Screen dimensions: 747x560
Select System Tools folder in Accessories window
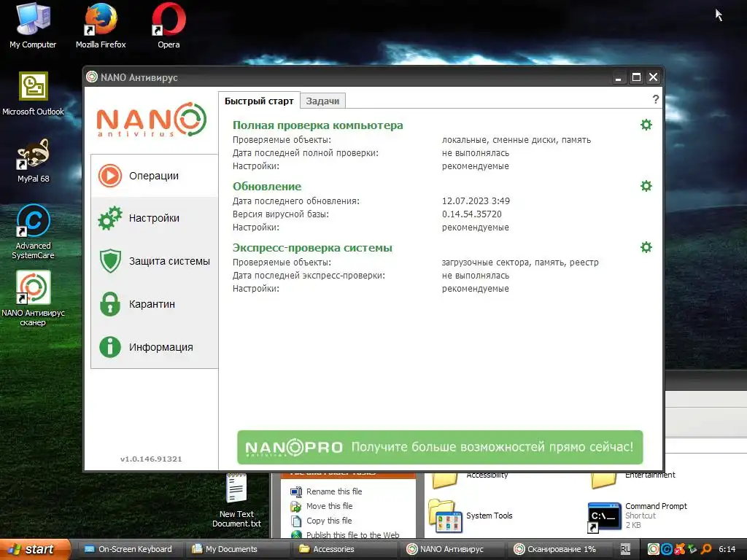pos(471,516)
